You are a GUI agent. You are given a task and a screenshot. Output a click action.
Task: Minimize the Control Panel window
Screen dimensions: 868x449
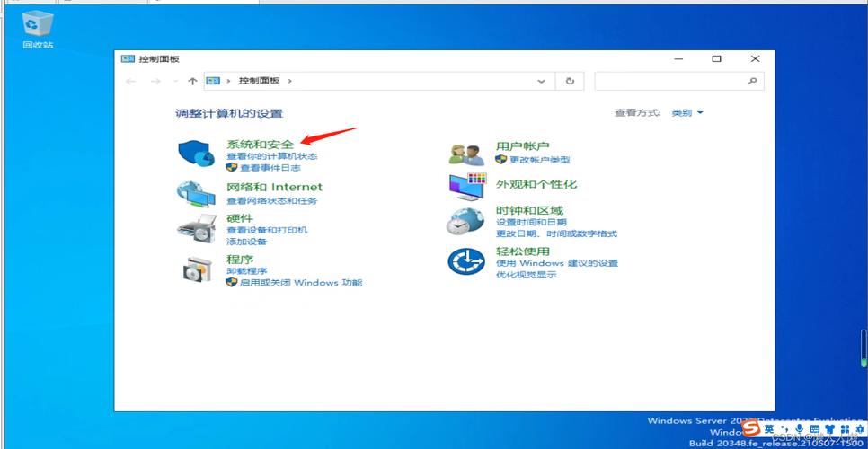click(678, 58)
